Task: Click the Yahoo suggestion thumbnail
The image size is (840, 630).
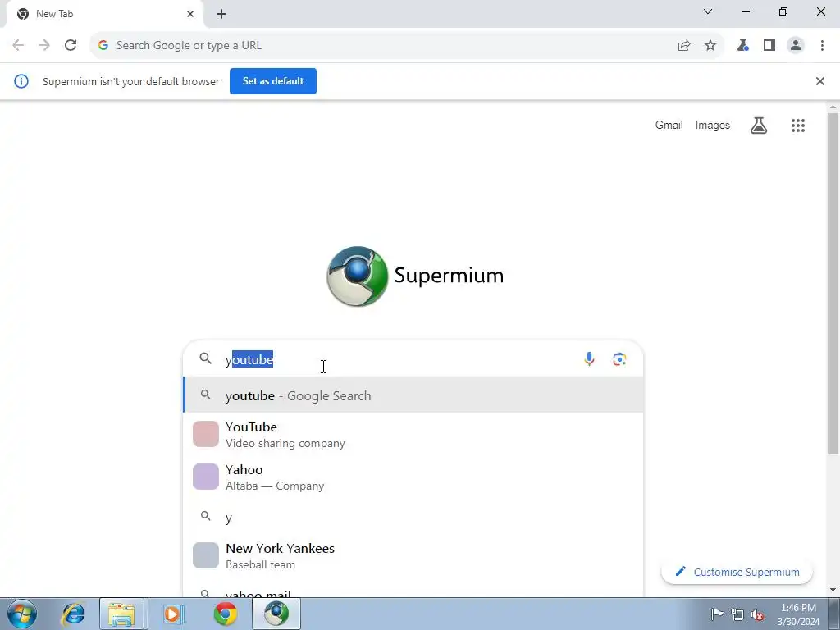Action: [206, 477]
